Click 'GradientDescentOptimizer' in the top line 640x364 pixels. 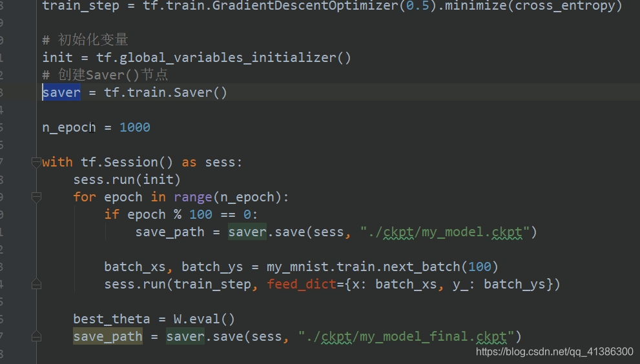(x=305, y=6)
